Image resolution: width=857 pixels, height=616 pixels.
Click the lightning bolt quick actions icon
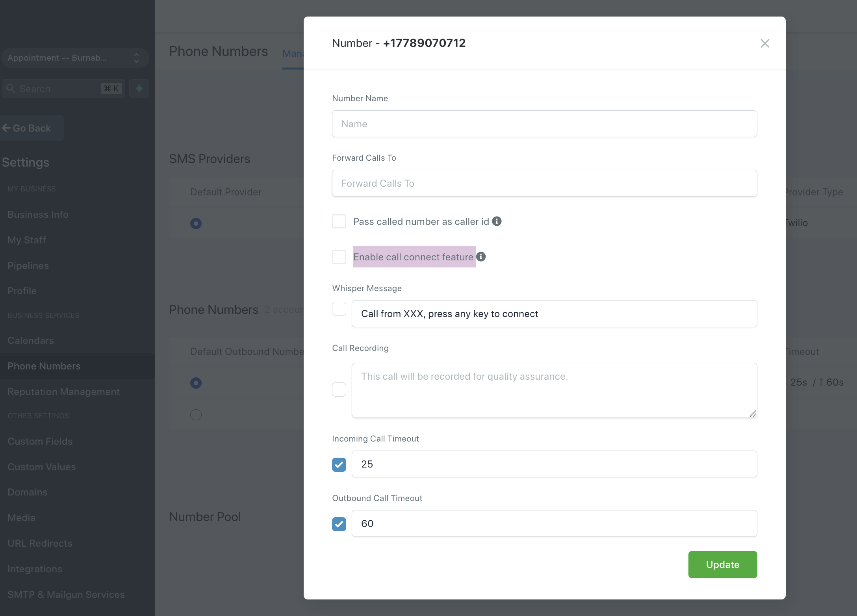point(139,89)
